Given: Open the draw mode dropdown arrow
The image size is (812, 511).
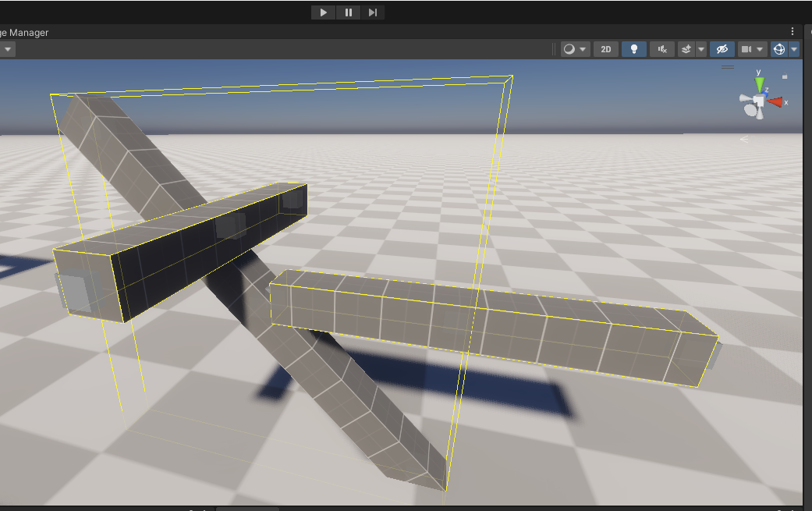Looking at the screenshot, I should point(583,48).
